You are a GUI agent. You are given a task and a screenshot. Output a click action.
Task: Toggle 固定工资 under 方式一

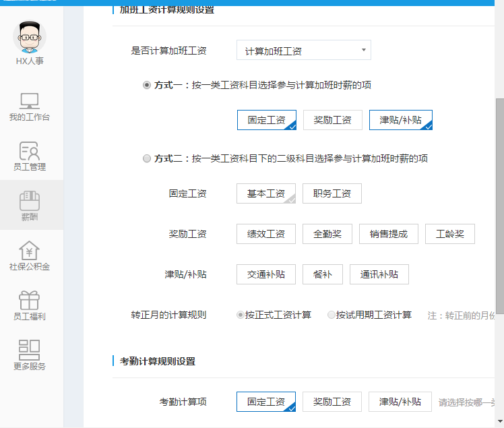point(267,120)
